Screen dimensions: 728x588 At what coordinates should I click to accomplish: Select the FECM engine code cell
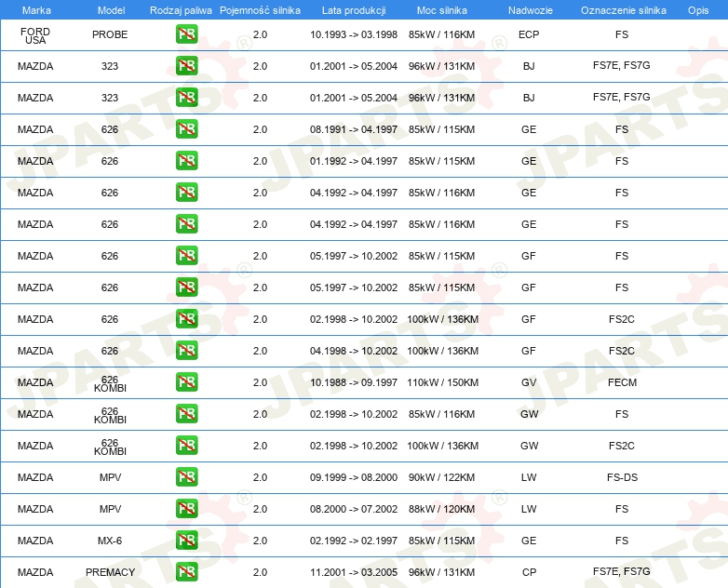pos(622,382)
